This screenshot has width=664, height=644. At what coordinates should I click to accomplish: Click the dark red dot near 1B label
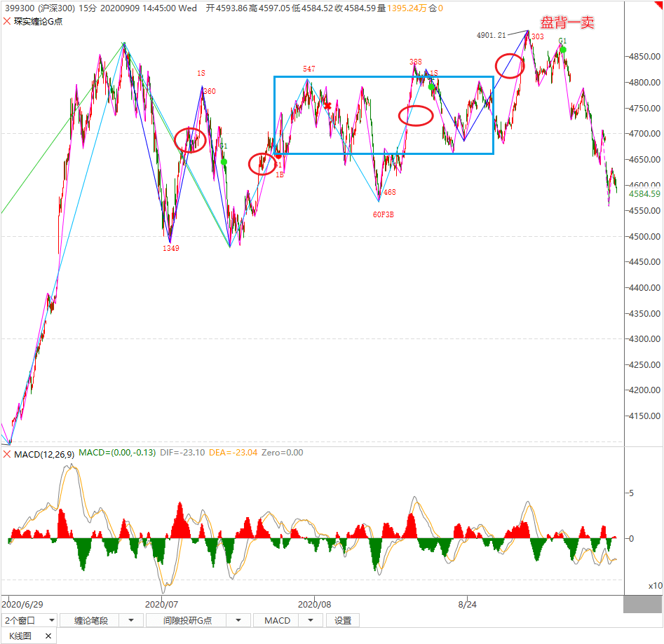[x=278, y=156]
